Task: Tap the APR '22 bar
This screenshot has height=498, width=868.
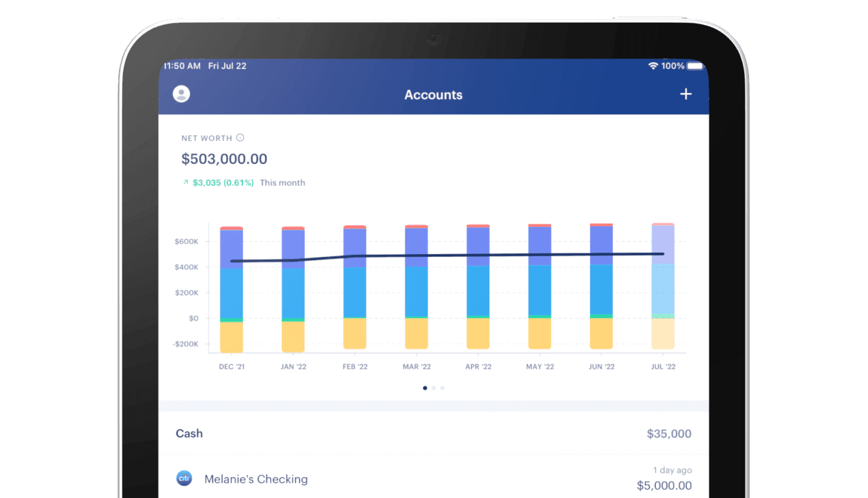Action: [x=478, y=287]
